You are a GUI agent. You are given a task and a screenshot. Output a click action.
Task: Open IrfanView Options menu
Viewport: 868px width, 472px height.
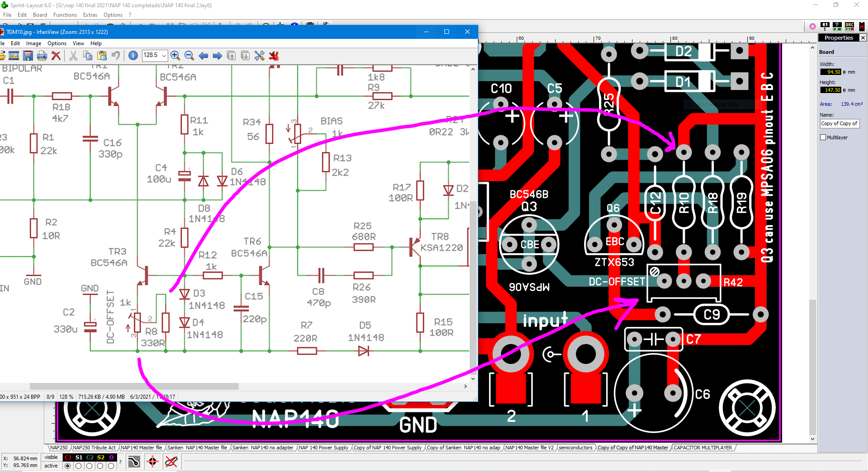pos(57,43)
